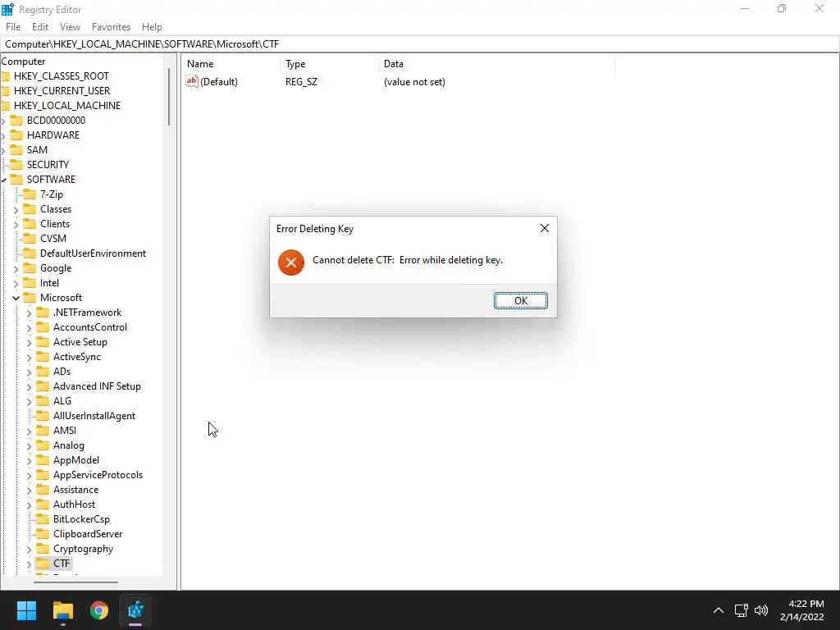The height and width of the screenshot is (630, 840).
Task: Select HKEY_CLASSES_ROOT folder icon
Action: [x=6, y=76]
